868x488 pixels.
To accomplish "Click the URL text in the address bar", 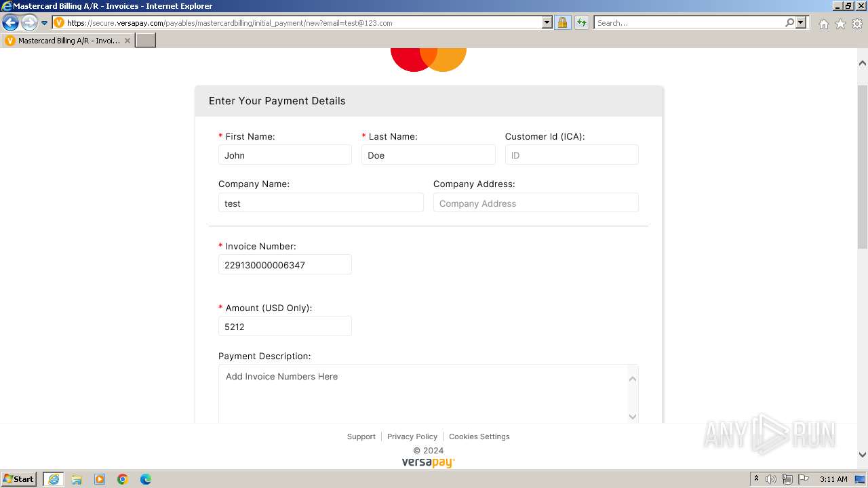I will point(229,23).
